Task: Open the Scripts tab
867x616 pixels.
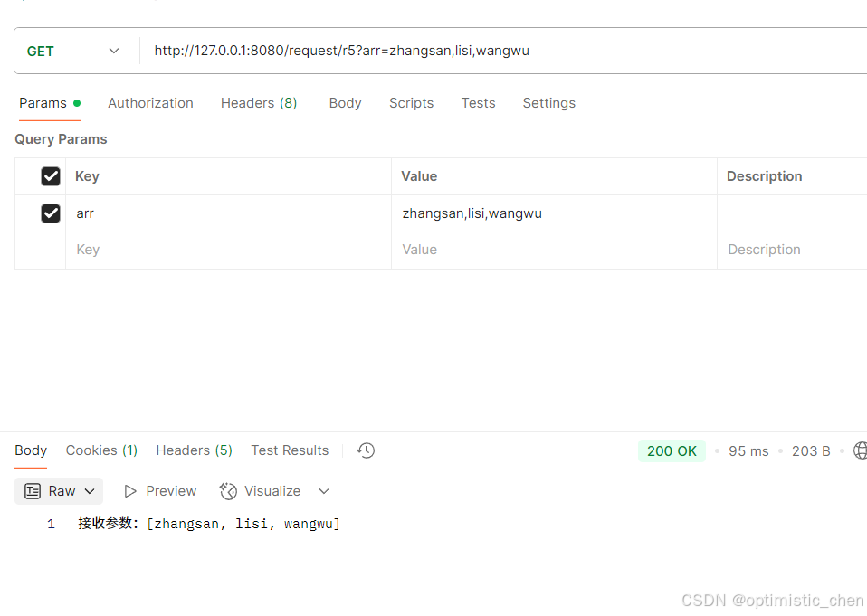Action: coord(411,103)
